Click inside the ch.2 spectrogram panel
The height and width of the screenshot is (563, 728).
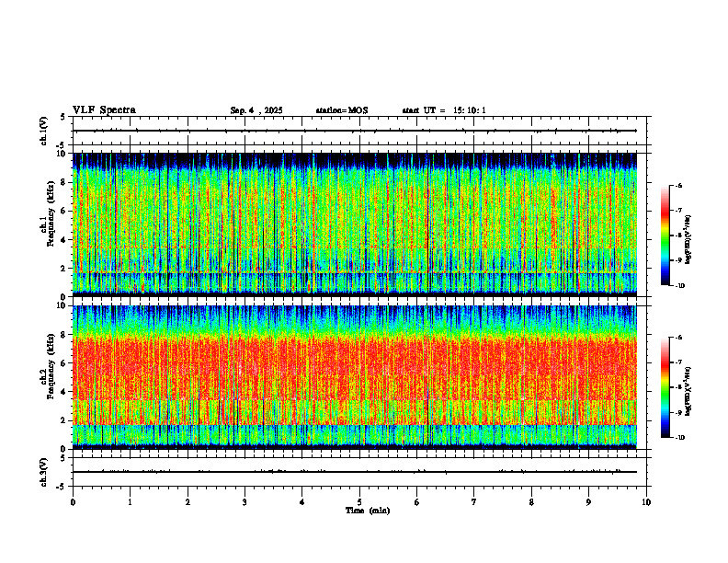click(355, 377)
